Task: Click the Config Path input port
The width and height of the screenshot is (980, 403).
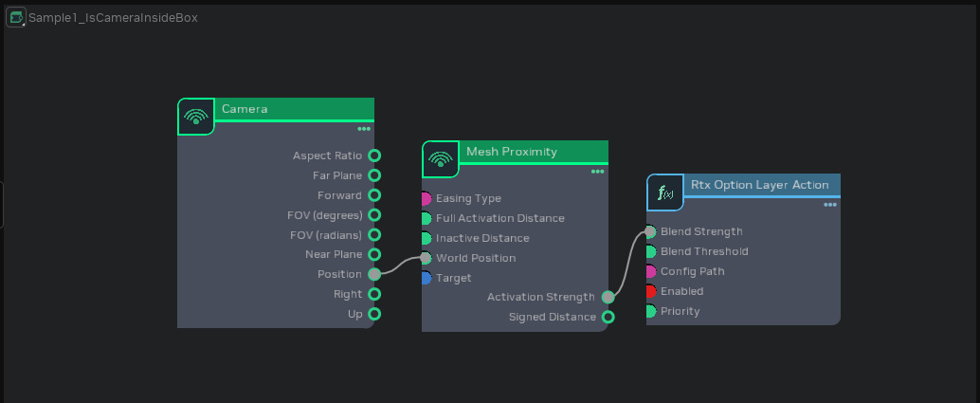Action: (650, 271)
